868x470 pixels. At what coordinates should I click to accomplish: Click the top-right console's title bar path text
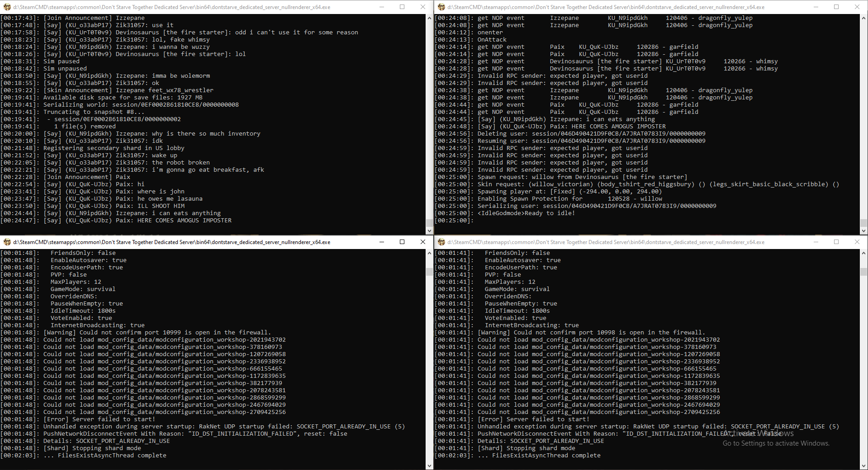point(606,7)
